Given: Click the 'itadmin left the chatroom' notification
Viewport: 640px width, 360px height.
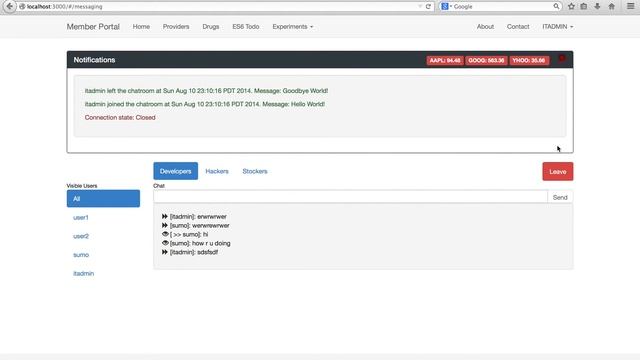Looking at the screenshot, I should 206,91.
